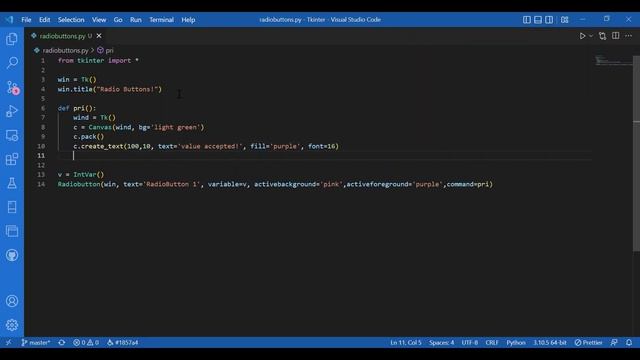Screen dimensions: 640x360
Task: Go to line via Ln 11, Col 5
Action: pyautogui.click(x=406, y=342)
